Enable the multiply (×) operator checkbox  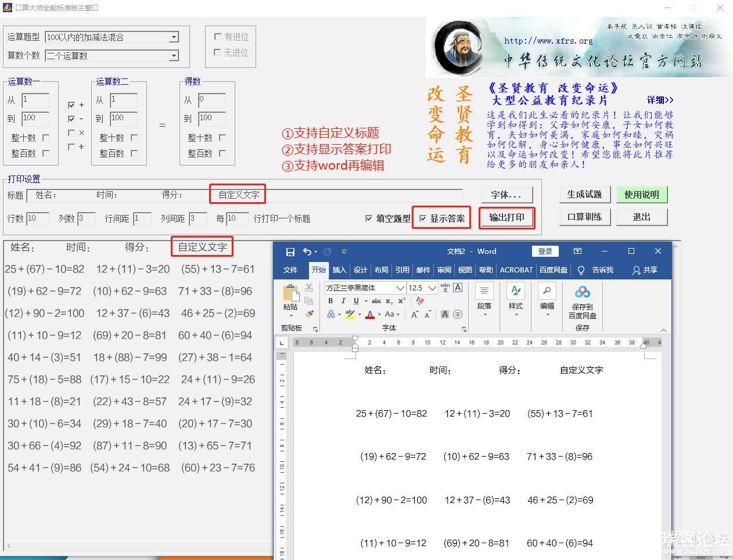71,133
